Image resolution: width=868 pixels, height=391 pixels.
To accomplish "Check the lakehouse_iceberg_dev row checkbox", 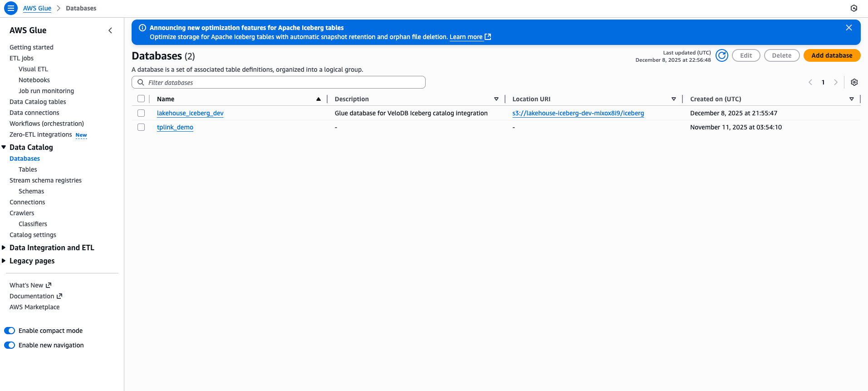I will (x=141, y=113).
